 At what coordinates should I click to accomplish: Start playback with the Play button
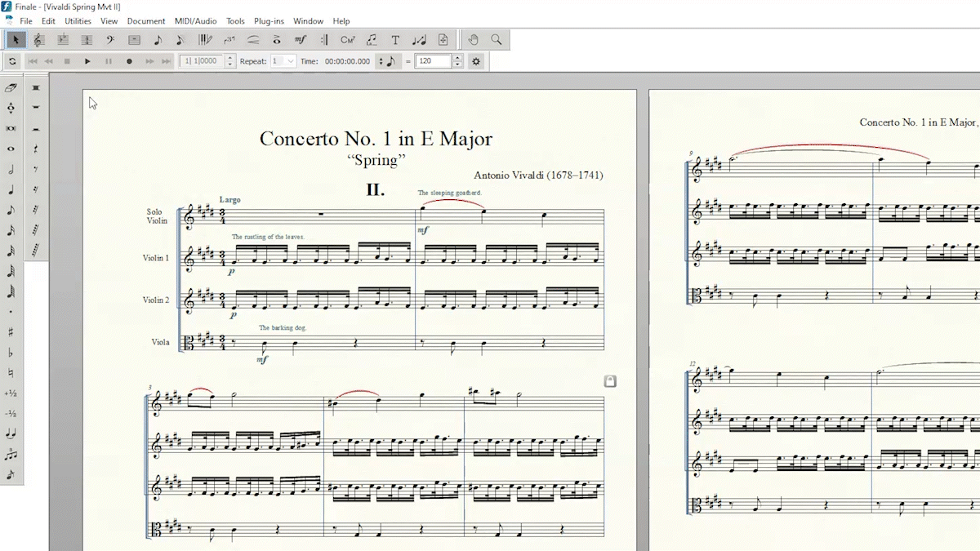pyautogui.click(x=87, y=61)
